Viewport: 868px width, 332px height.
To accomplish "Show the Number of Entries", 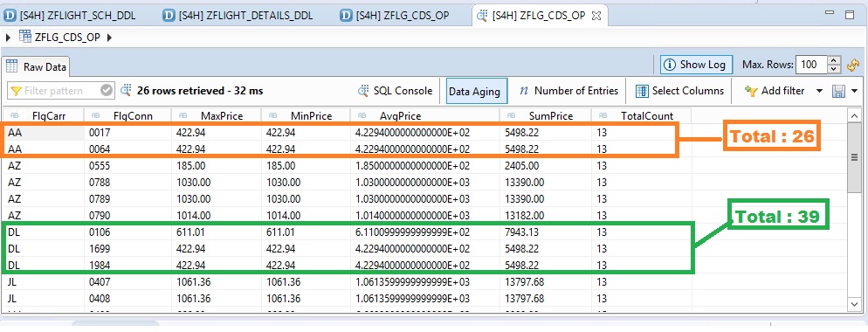I will [x=568, y=91].
